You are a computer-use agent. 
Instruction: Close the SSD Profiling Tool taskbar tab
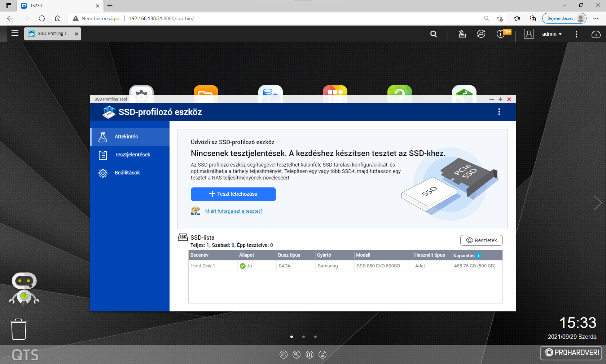76,34
